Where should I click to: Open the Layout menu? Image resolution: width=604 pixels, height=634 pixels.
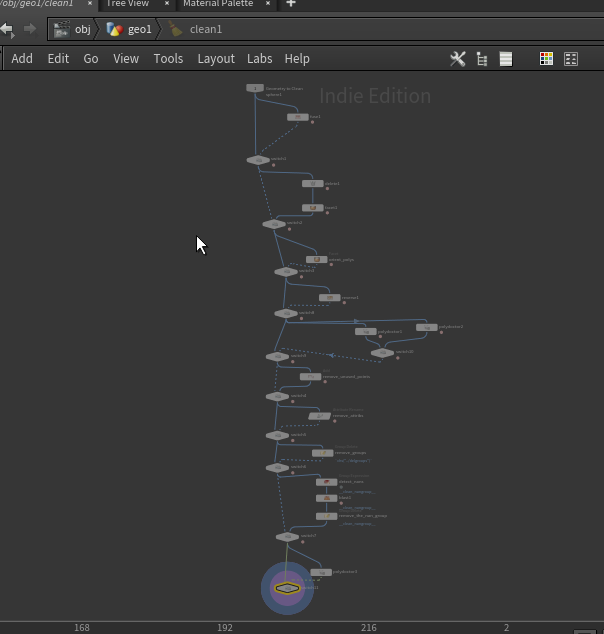pyautogui.click(x=215, y=59)
